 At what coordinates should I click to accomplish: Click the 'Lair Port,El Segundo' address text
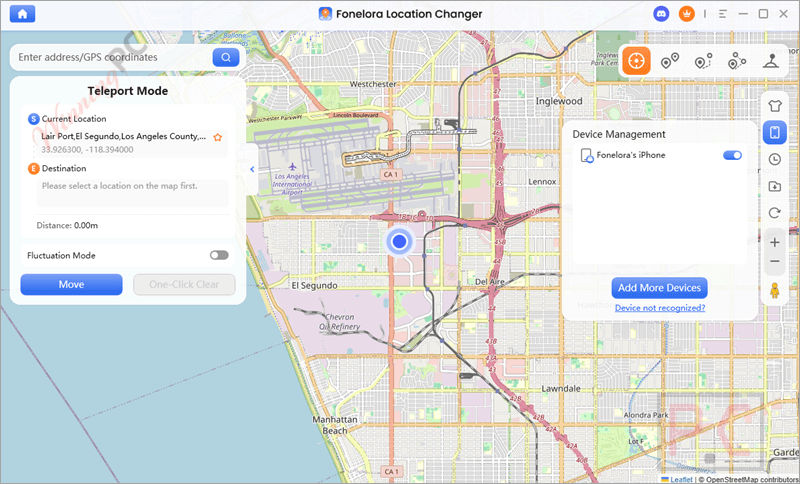[x=123, y=136]
